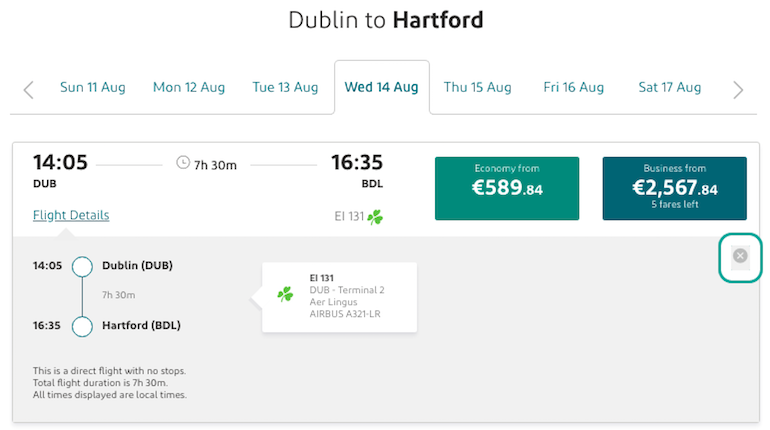Select the Sun 11 Aug date tab

(93, 87)
